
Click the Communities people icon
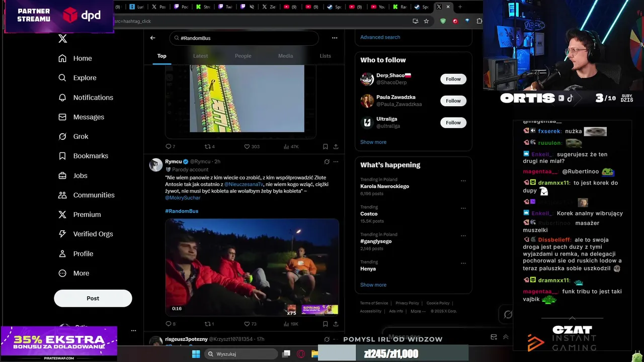coord(62,195)
